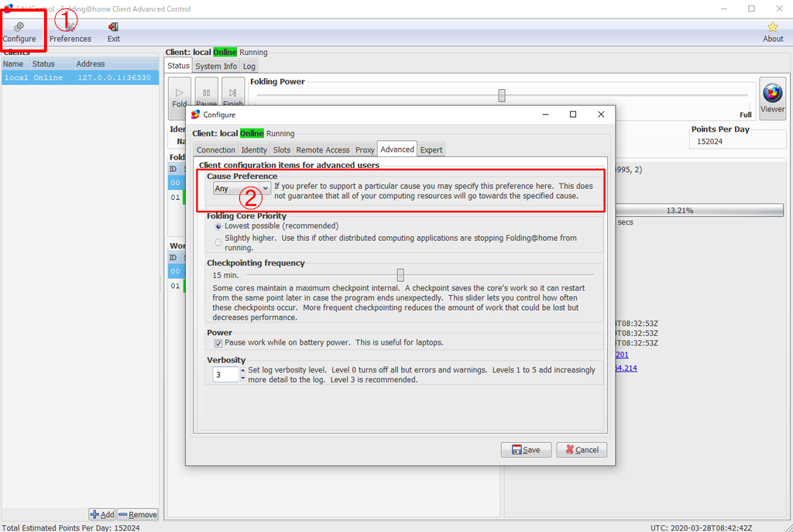
Task: Cancel the Configure dialog
Action: click(x=581, y=450)
